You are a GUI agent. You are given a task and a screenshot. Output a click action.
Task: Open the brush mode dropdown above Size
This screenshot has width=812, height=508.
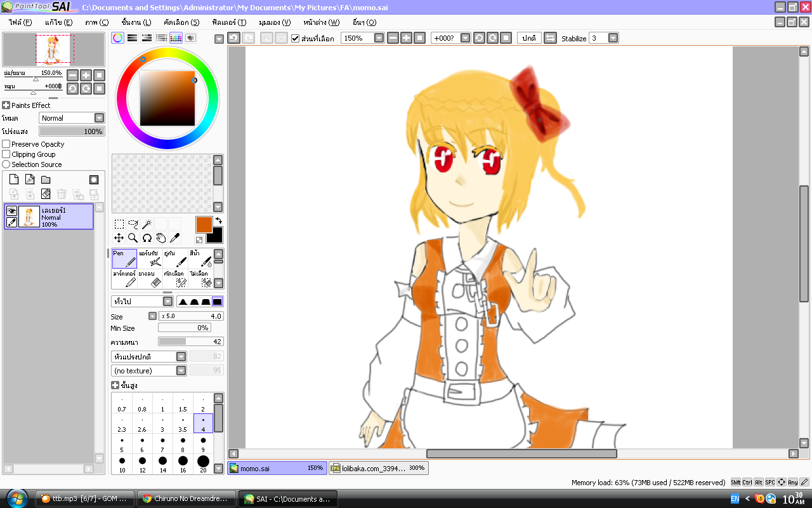coord(142,302)
